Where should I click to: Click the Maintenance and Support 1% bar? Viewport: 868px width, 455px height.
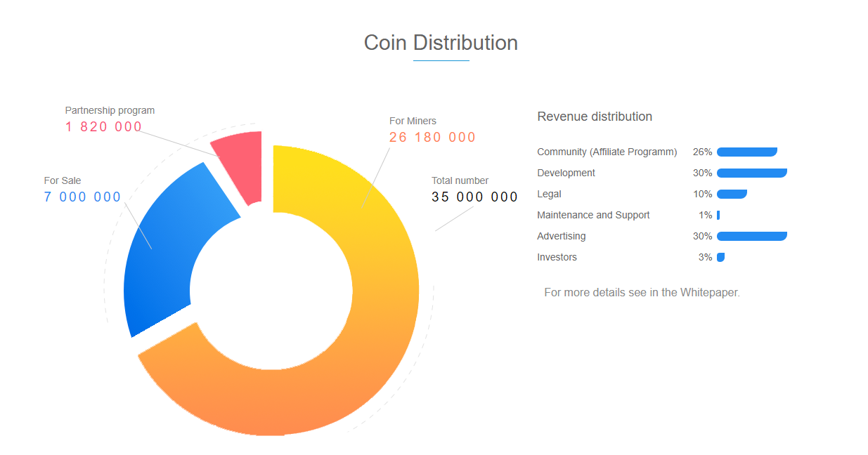tap(718, 215)
